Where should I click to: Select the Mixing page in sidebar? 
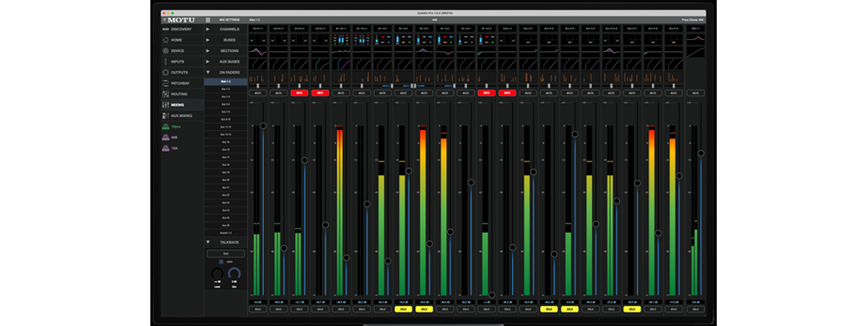click(x=181, y=104)
